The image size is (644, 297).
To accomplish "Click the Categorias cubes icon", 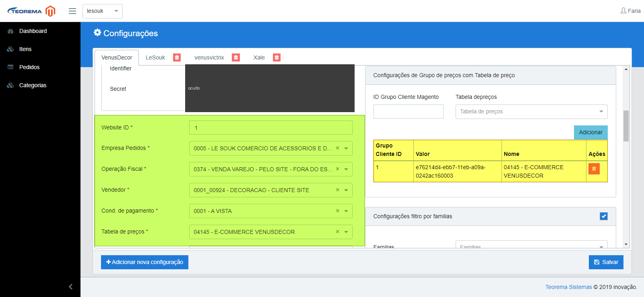I will pyautogui.click(x=10, y=85).
